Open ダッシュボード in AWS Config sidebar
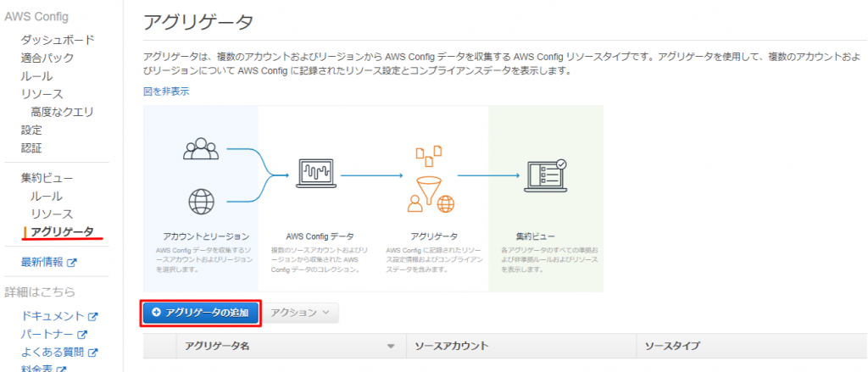The height and width of the screenshot is (372, 868). (x=58, y=40)
